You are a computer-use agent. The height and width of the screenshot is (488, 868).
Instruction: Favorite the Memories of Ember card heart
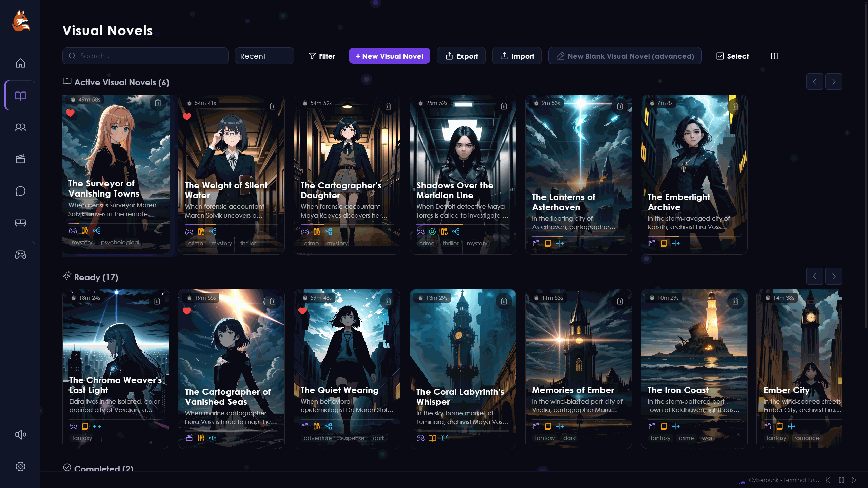pyautogui.click(x=535, y=310)
